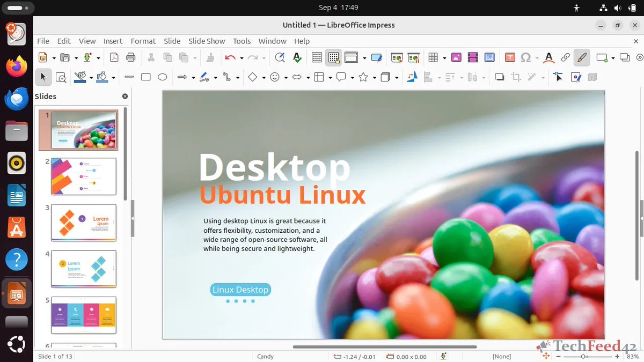Select slide 5 thumbnail in the Slides panel

[83, 314]
